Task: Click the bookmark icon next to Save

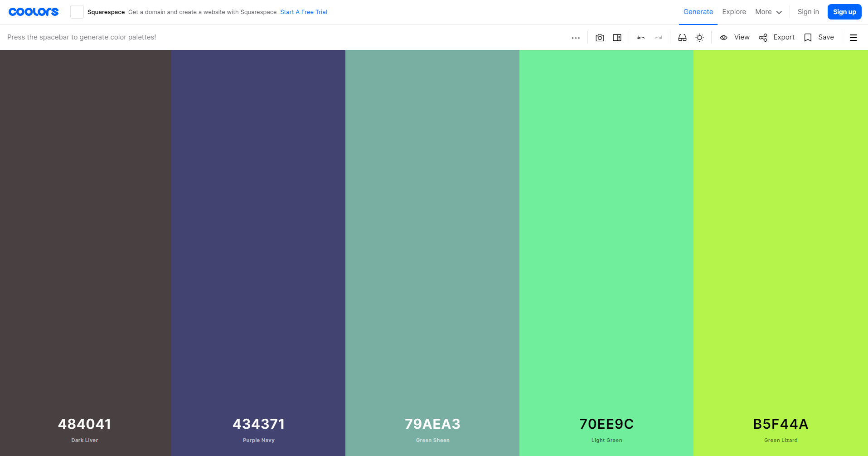Action: tap(808, 38)
